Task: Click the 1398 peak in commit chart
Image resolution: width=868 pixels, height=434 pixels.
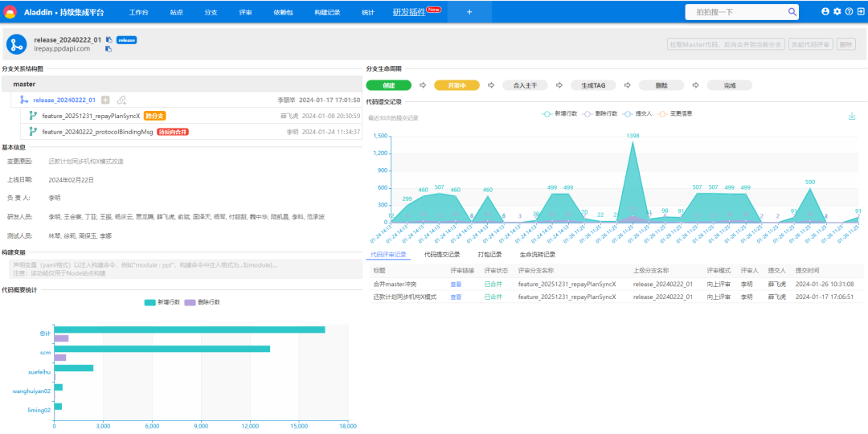Action: point(633,142)
